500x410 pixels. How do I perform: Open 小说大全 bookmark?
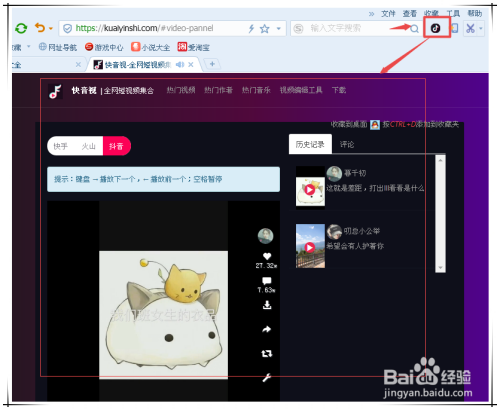150,47
